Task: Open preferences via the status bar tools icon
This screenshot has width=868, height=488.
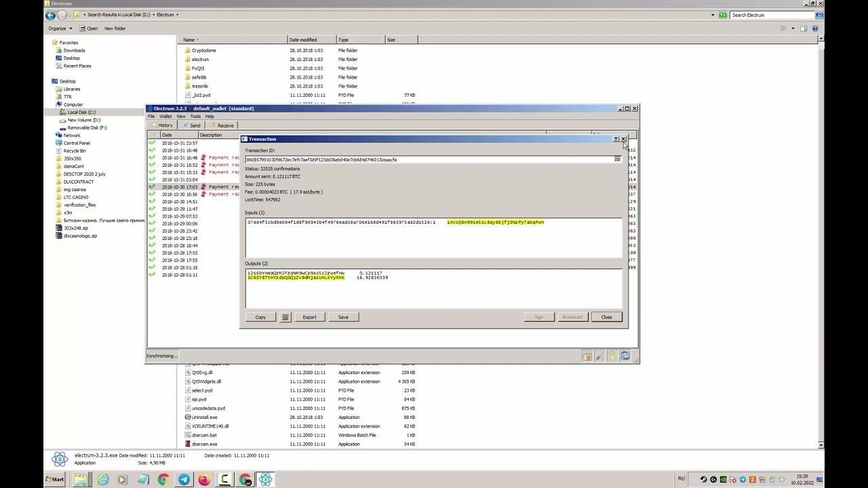Action: point(599,356)
